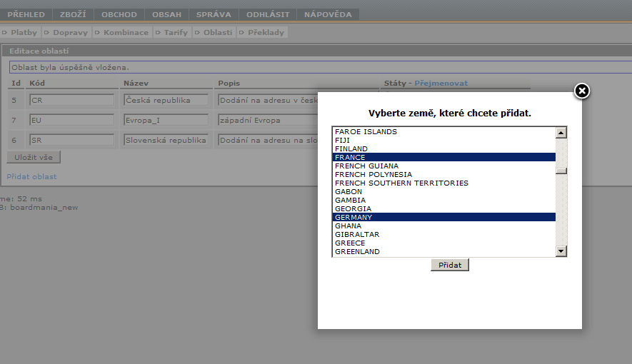The image size is (632, 364).
Task: Open the PŘEHLED menu
Action: pyautogui.click(x=26, y=14)
